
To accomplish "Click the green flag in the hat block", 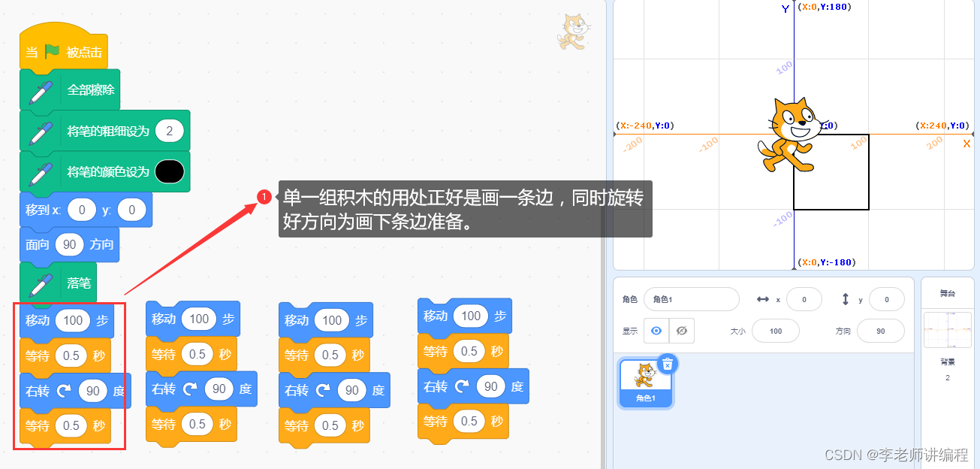I will [52, 52].
